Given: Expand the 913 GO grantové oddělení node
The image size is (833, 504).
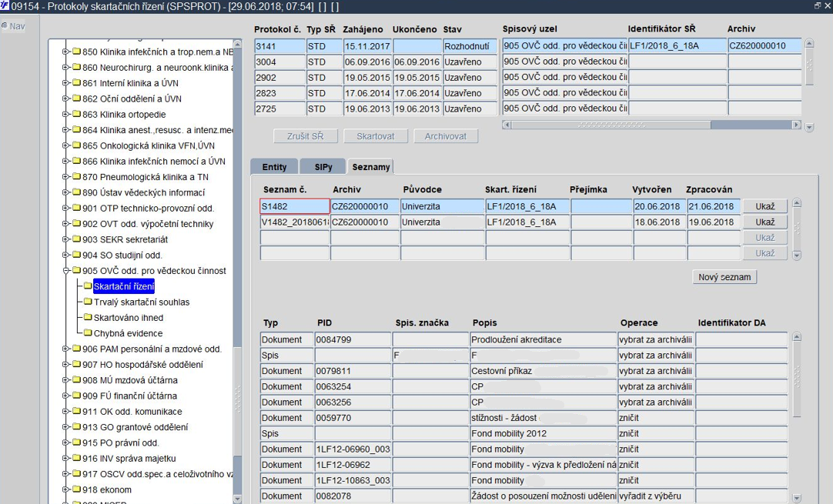Looking at the screenshot, I should (65, 427).
